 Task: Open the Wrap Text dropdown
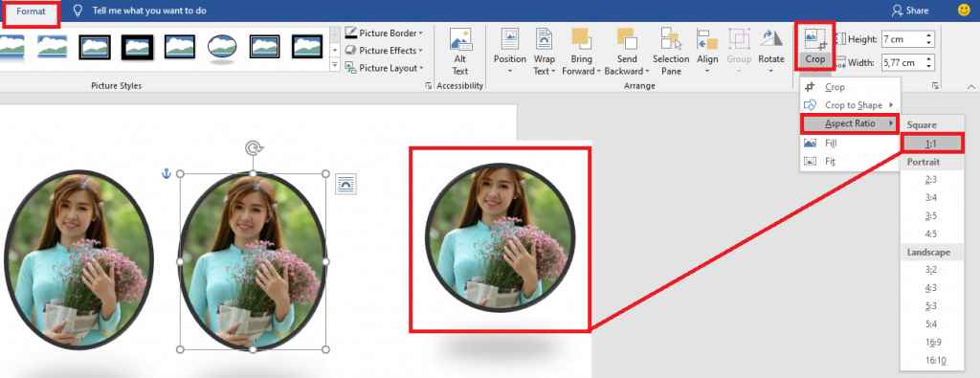tap(545, 52)
